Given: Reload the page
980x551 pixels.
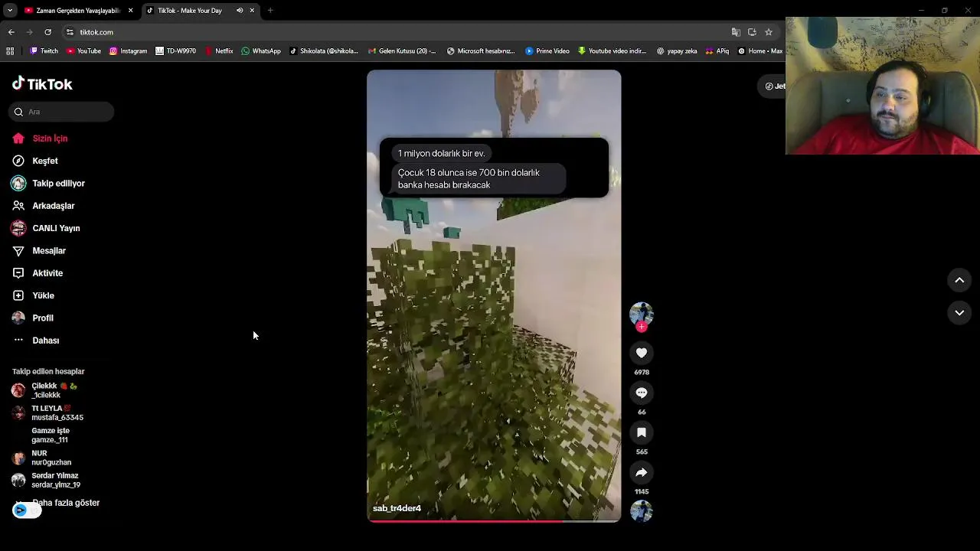Looking at the screenshot, I should (x=47, y=32).
